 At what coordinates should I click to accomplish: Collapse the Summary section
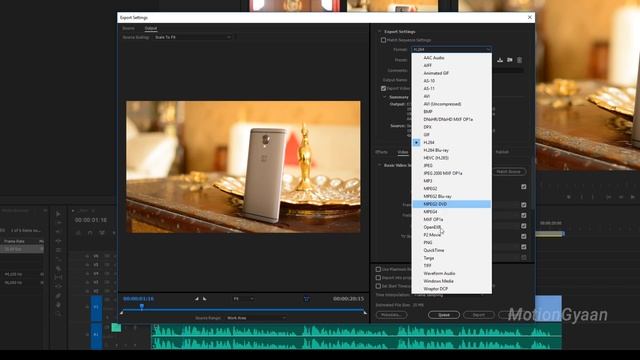(384, 97)
